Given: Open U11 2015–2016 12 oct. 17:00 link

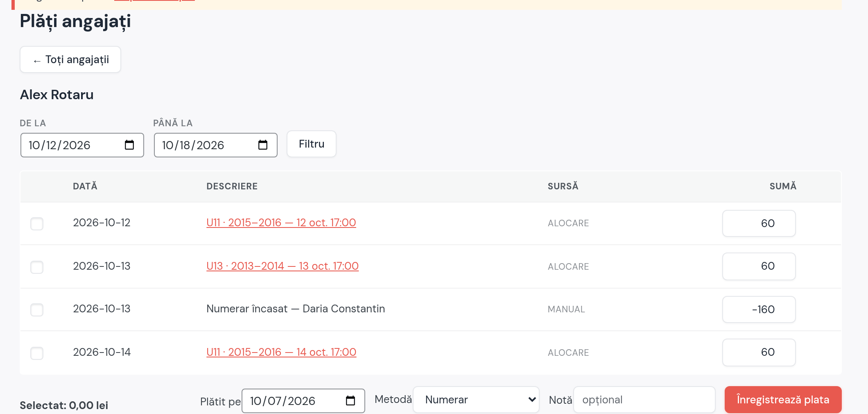Looking at the screenshot, I should point(281,223).
